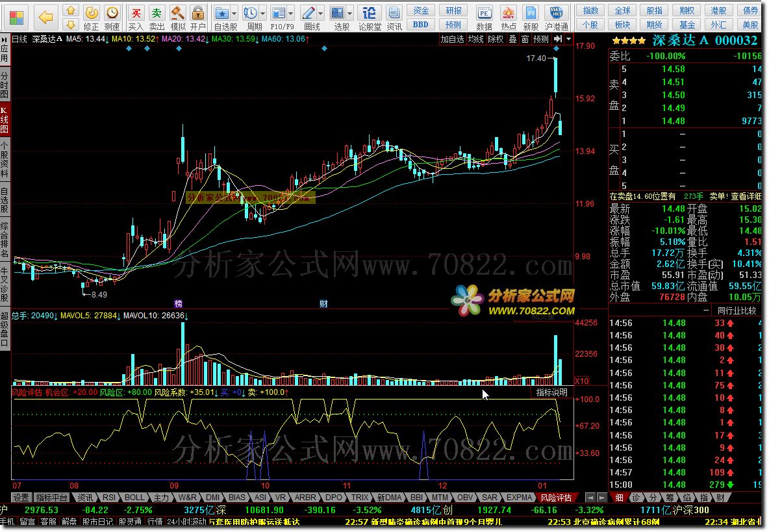Screen dimensions: 769x532
Task: Click the X10 volume scale label
Action: (582, 381)
